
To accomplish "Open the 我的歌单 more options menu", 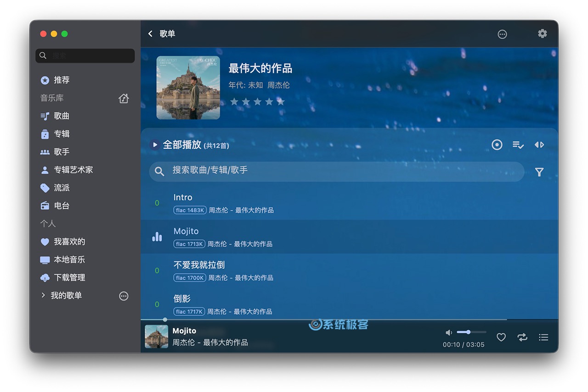I will coord(124,296).
